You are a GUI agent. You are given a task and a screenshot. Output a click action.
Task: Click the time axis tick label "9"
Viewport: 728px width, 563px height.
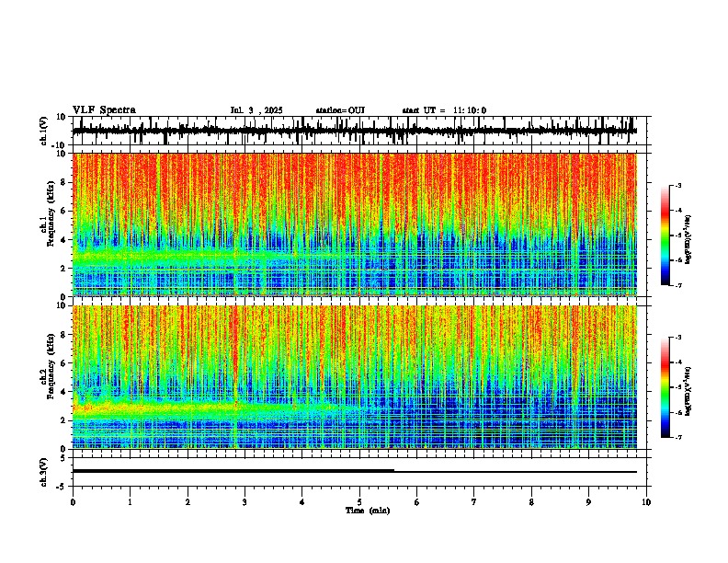pyautogui.click(x=588, y=502)
